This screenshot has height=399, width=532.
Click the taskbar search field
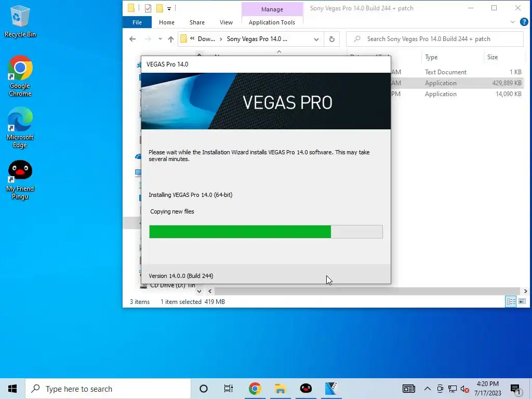coord(108,389)
